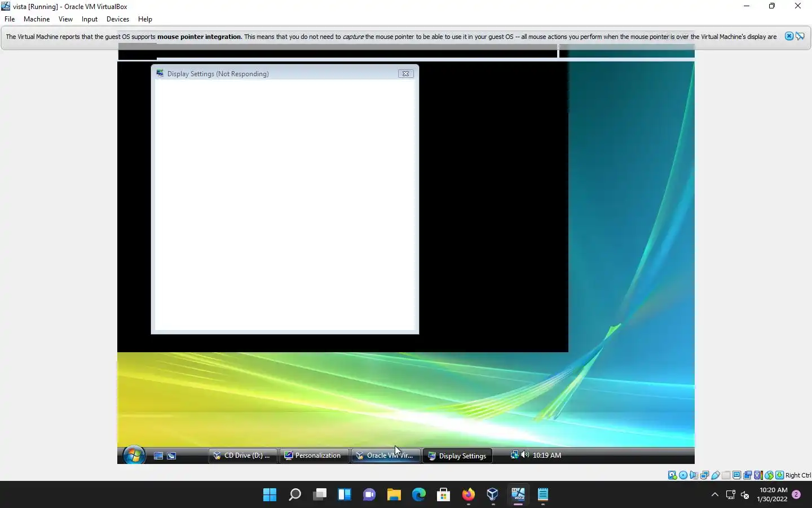812x508 pixels.
Task: Dismiss the mouse pointer integration notification
Action: (789, 36)
